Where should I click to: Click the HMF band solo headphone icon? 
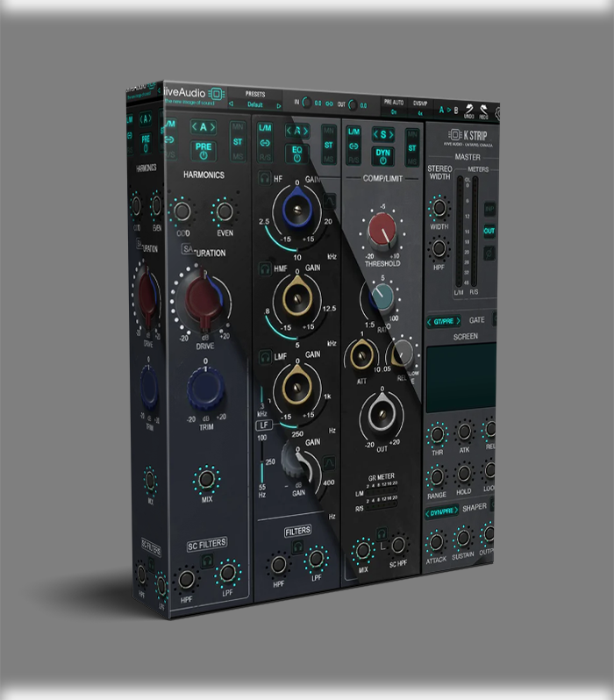tap(265, 268)
